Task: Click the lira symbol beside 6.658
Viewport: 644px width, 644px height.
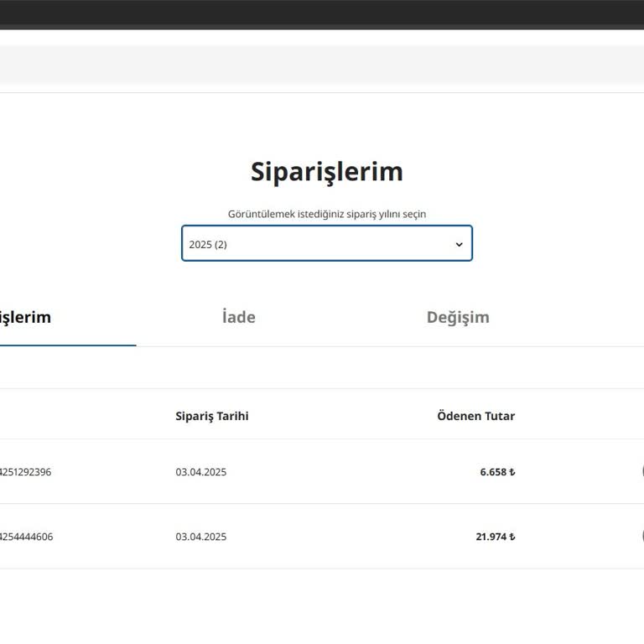Action: click(x=512, y=472)
